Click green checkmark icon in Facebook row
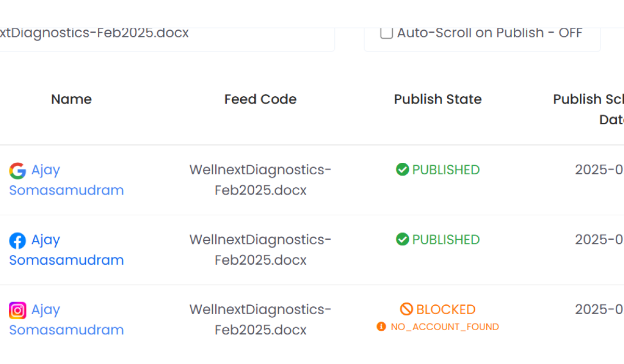Image resolution: width=624 pixels, height=364 pixels. (x=402, y=239)
